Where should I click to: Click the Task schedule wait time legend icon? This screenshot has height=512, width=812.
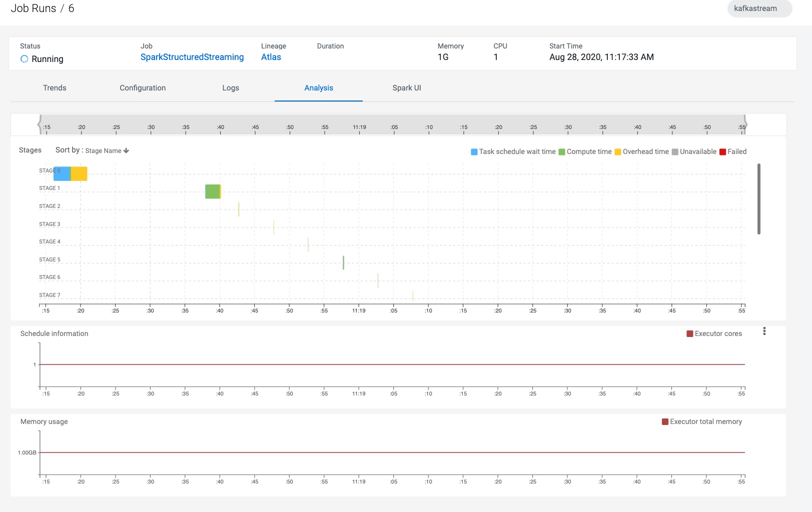click(473, 151)
